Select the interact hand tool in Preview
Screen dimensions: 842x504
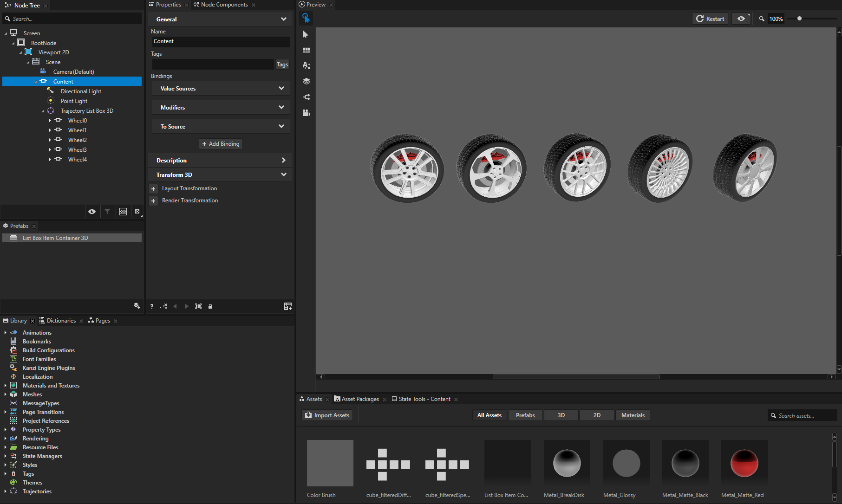[x=306, y=18]
